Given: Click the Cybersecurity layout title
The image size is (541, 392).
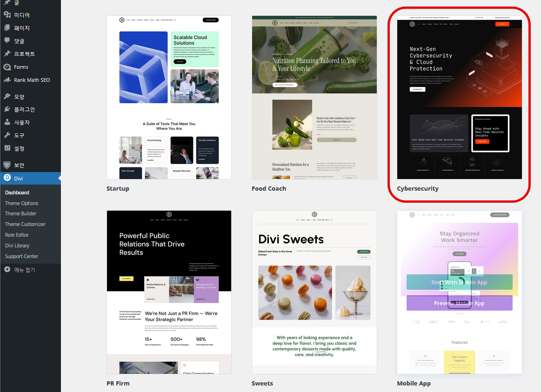Looking at the screenshot, I should point(418,189).
